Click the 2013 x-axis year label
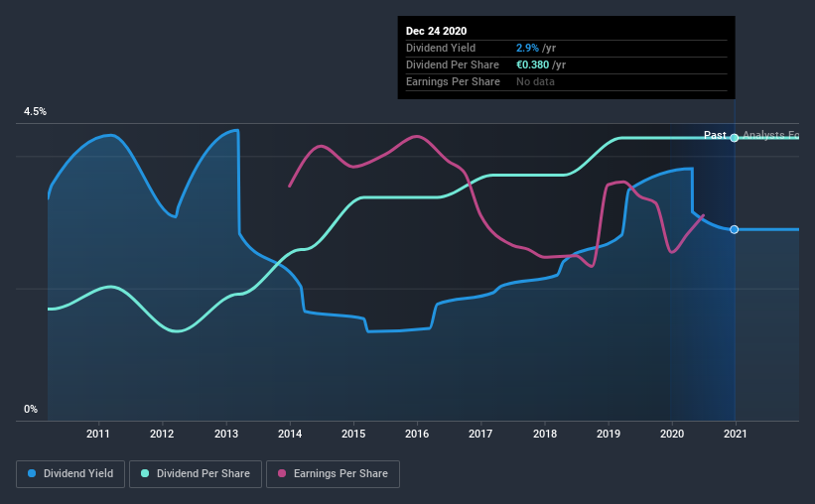Viewport: 815px width, 504px height. click(x=226, y=434)
